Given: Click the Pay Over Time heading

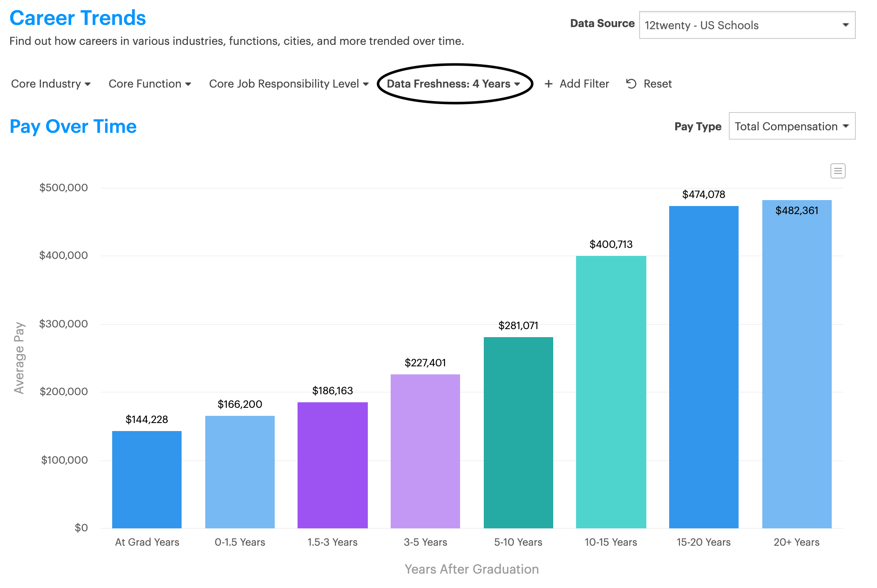Looking at the screenshot, I should click(73, 126).
